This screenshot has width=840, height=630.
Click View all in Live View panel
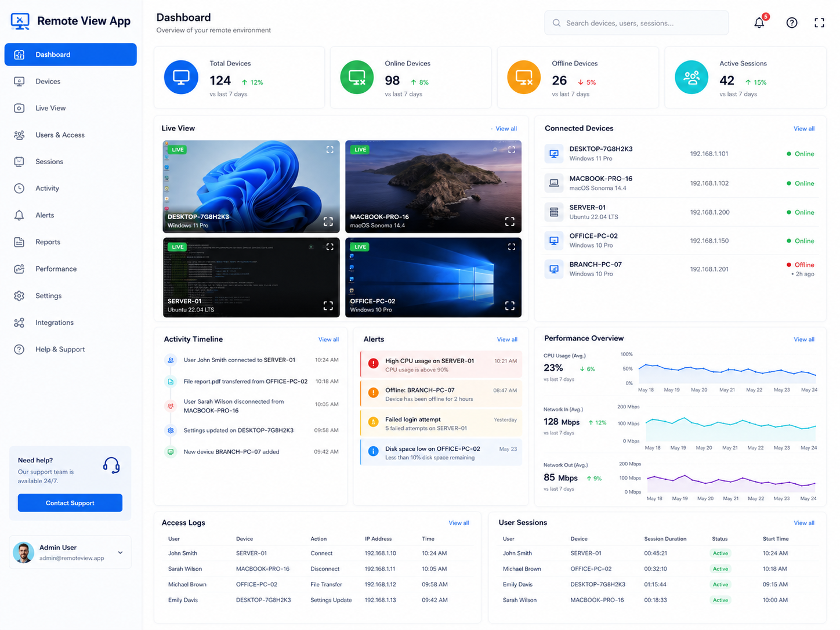click(506, 129)
